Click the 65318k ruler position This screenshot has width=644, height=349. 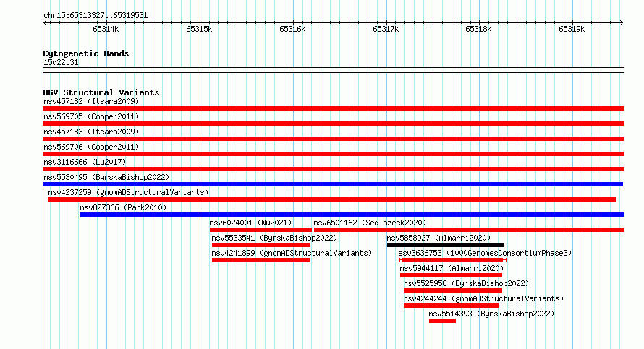[x=478, y=29]
